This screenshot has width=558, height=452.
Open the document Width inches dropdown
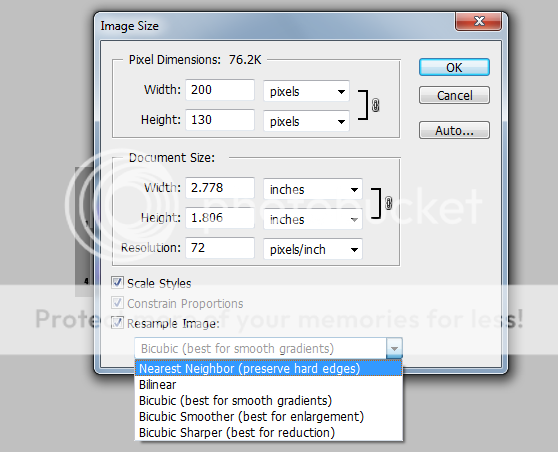click(x=313, y=189)
